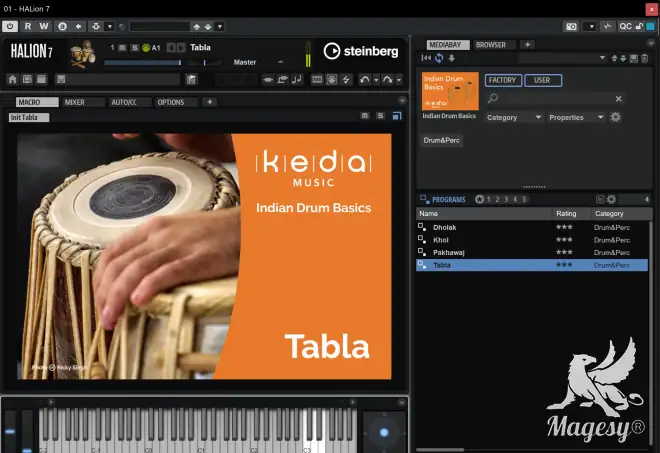This screenshot has width=660, height=453.
Task: Toggle the plugin power (bypass) button
Action: [10, 26]
